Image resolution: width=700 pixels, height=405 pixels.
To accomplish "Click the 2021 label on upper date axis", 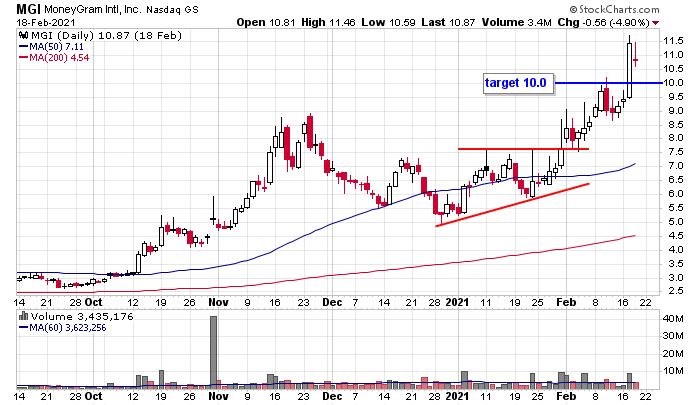I will 458,302.
